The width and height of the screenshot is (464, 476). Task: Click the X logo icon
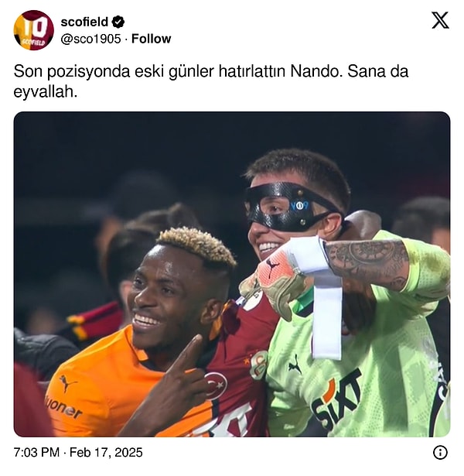tap(440, 20)
